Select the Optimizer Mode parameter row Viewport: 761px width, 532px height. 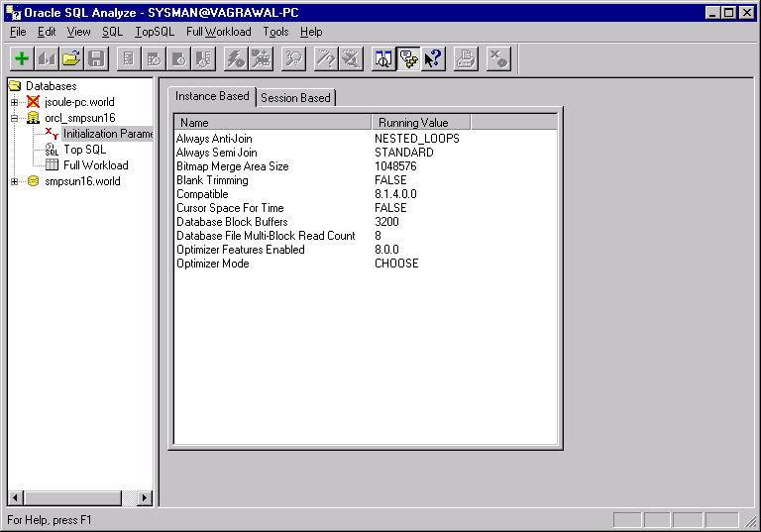click(366, 264)
